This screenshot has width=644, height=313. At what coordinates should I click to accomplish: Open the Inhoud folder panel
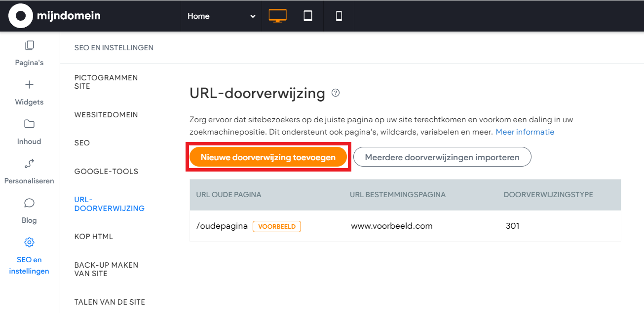click(x=29, y=132)
